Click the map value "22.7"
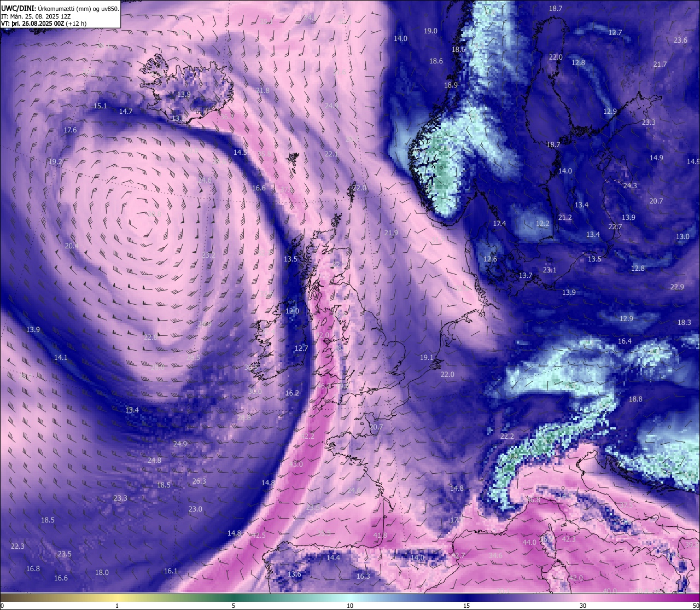This screenshot has height=610, width=700. (615, 227)
